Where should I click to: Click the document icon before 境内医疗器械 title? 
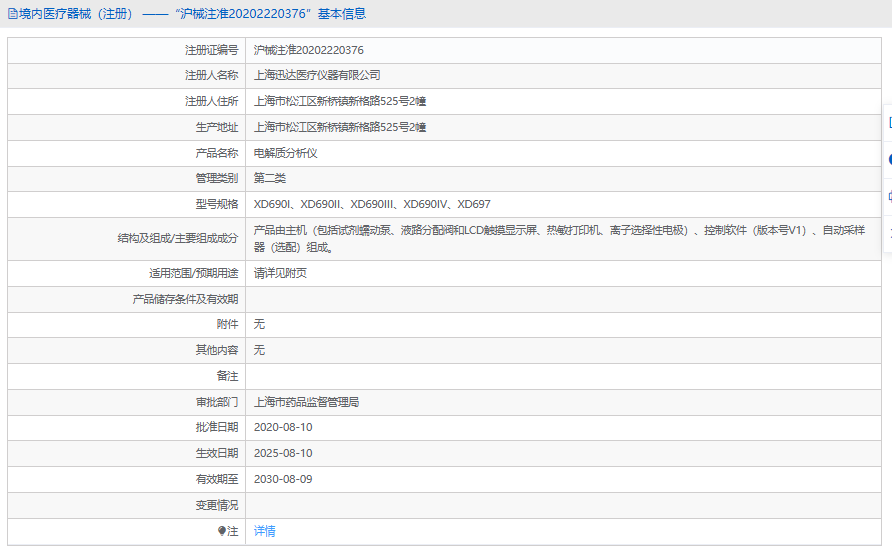pyautogui.click(x=12, y=14)
